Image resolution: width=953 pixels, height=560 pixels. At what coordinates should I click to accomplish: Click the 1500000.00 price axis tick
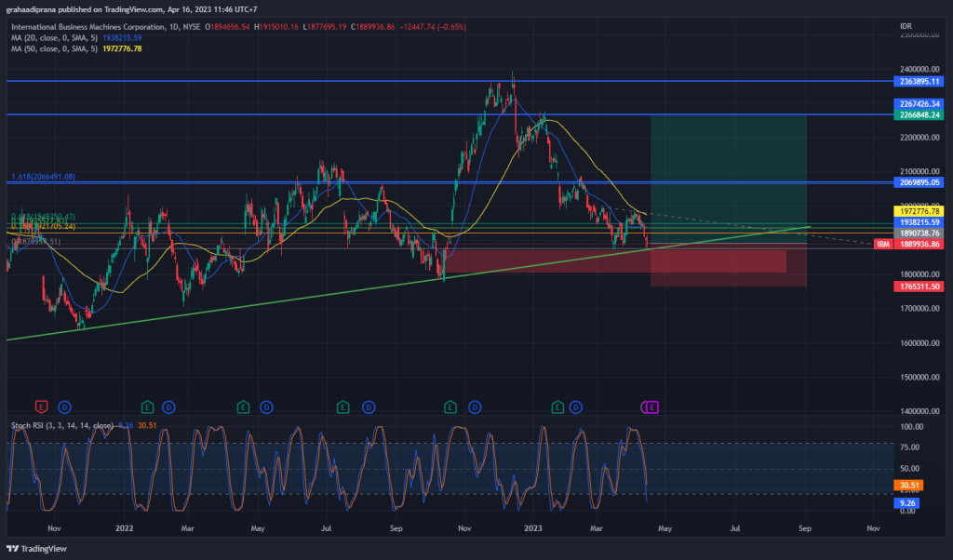919,377
